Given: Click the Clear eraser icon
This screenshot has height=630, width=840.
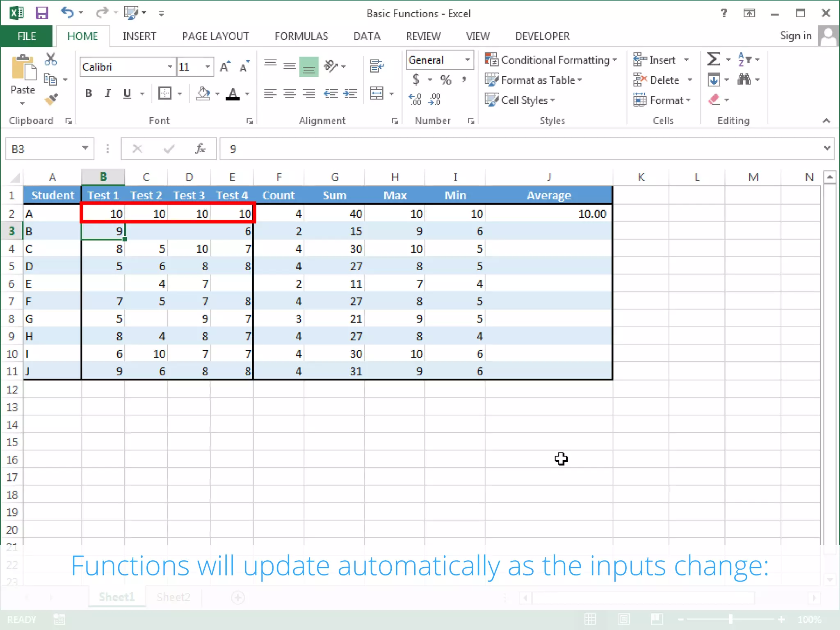Looking at the screenshot, I should (x=714, y=100).
